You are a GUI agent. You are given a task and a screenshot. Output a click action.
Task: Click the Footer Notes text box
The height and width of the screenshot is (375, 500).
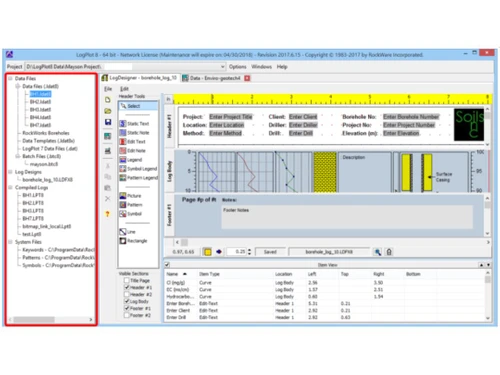[x=347, y=217]
